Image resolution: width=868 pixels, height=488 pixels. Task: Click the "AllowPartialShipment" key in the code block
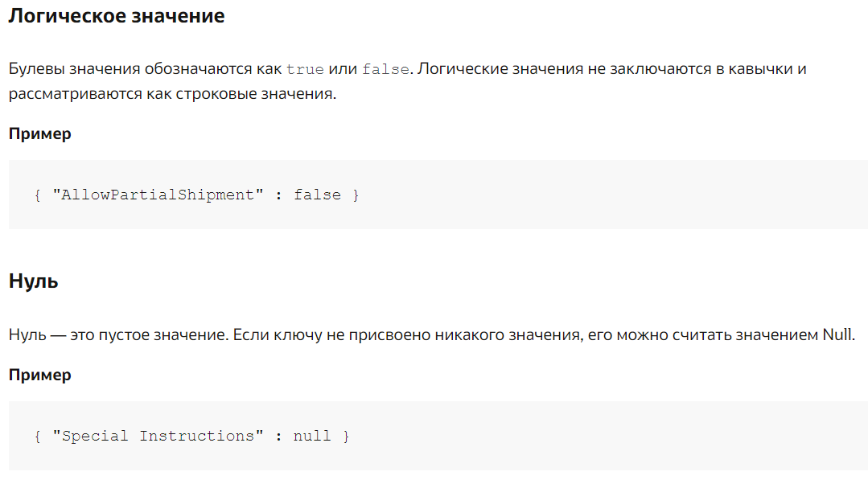(x=158, y=195)
